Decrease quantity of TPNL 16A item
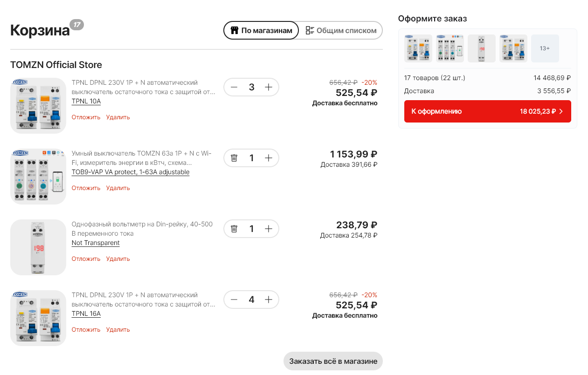This screenshot has height=375, width=588. point(234,300)
